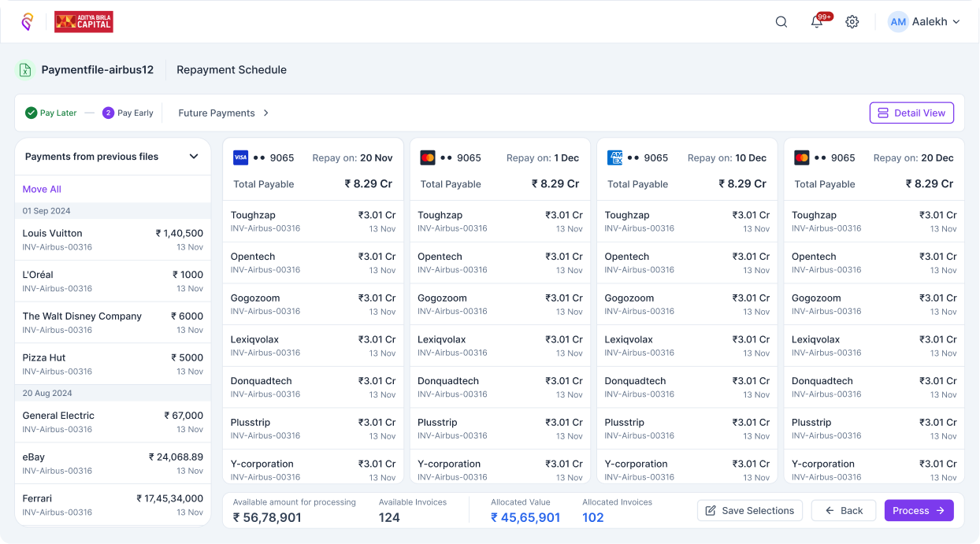This screenshot has width=980, height=544.
Task: Click Lexiqvolax in the 20 Dec column
Action: coord(874,346)
